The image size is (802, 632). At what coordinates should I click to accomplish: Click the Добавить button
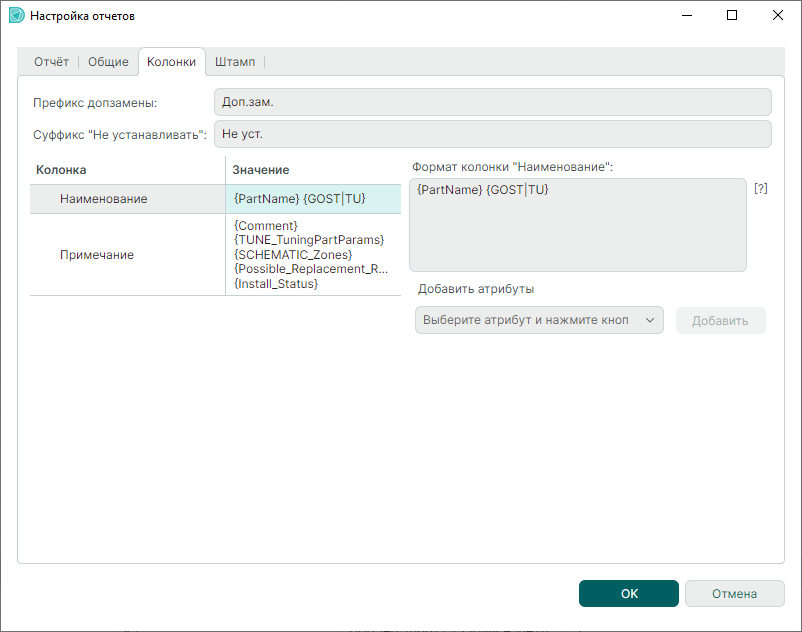tap(720, 321)
